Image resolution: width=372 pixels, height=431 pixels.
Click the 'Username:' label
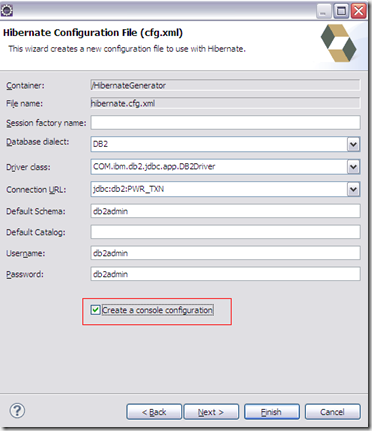tap(26, 253)
